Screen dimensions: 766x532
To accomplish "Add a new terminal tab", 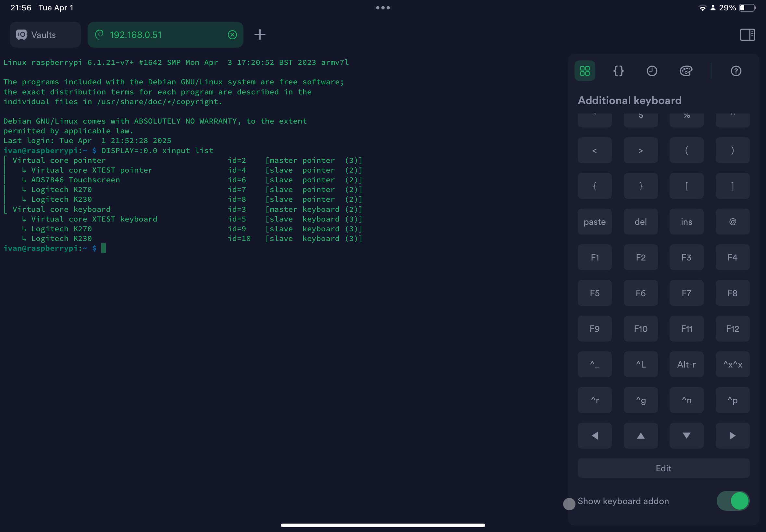I will [x=260, y=35].
